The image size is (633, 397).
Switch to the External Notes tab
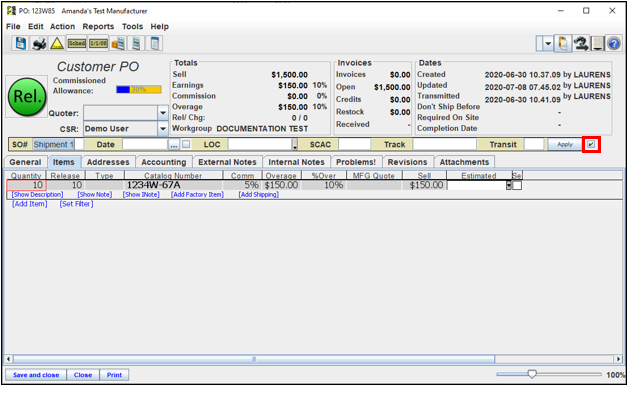click(x=227, y=162)
